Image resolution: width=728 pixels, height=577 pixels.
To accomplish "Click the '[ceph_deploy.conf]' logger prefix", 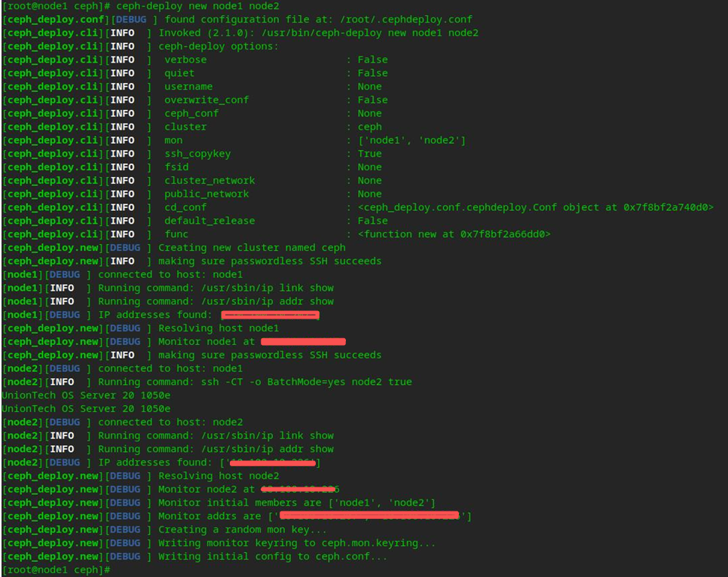I will (x=56, y=20).
